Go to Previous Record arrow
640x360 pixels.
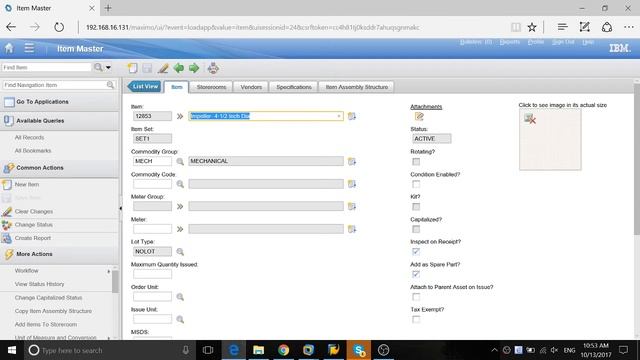(x=178, y=68)
